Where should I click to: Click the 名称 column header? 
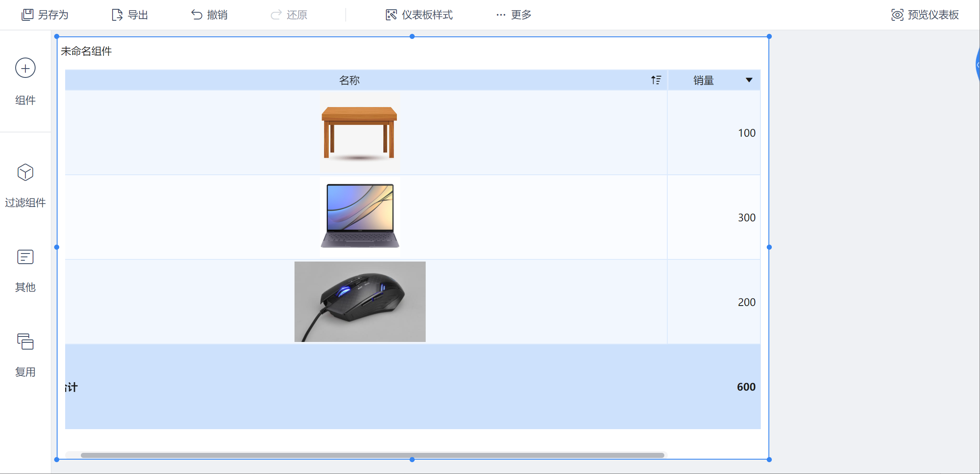point(349,80)
